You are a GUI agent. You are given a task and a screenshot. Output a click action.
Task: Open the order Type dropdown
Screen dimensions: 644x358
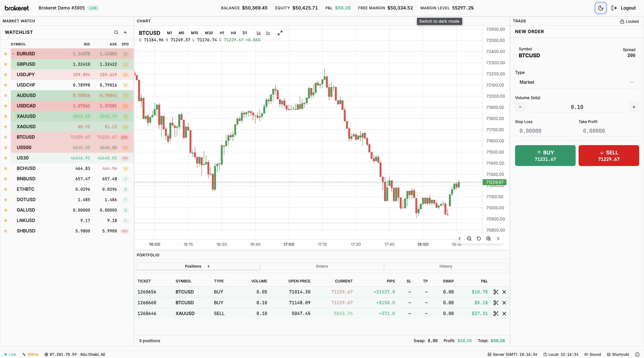click(576, 82)
